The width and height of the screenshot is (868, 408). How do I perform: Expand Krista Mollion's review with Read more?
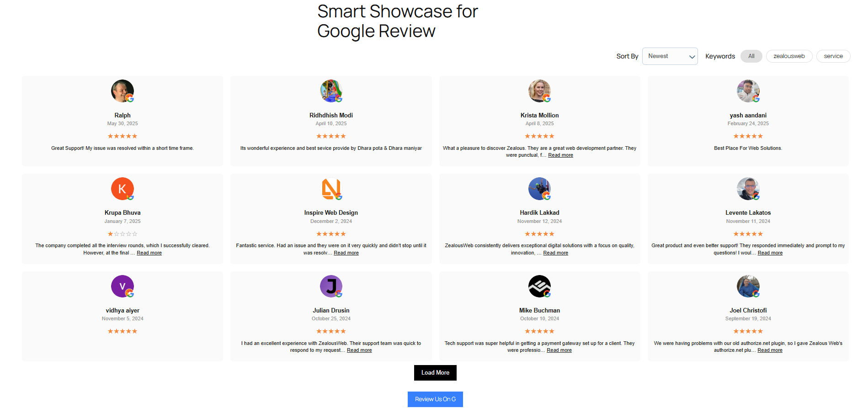point(560,155)
